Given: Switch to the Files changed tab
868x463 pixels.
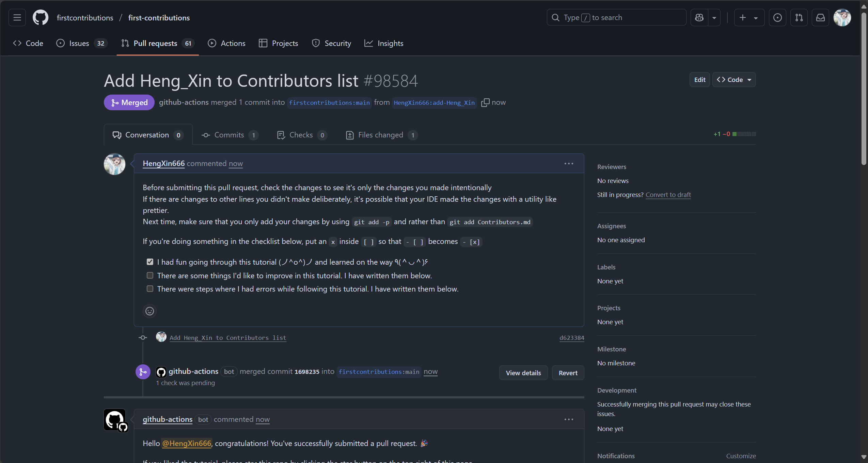Looking at the screenshot, I should tap(381, 135).
